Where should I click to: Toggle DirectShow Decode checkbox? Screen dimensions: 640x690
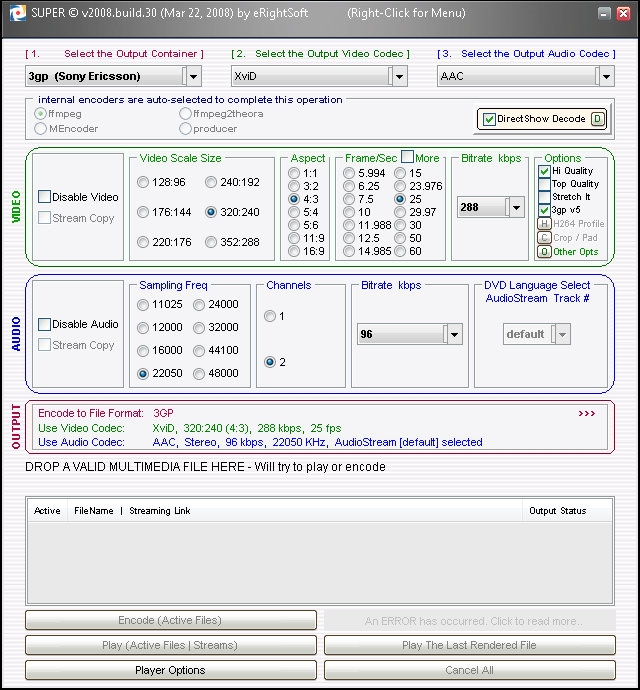coord(489,119)
